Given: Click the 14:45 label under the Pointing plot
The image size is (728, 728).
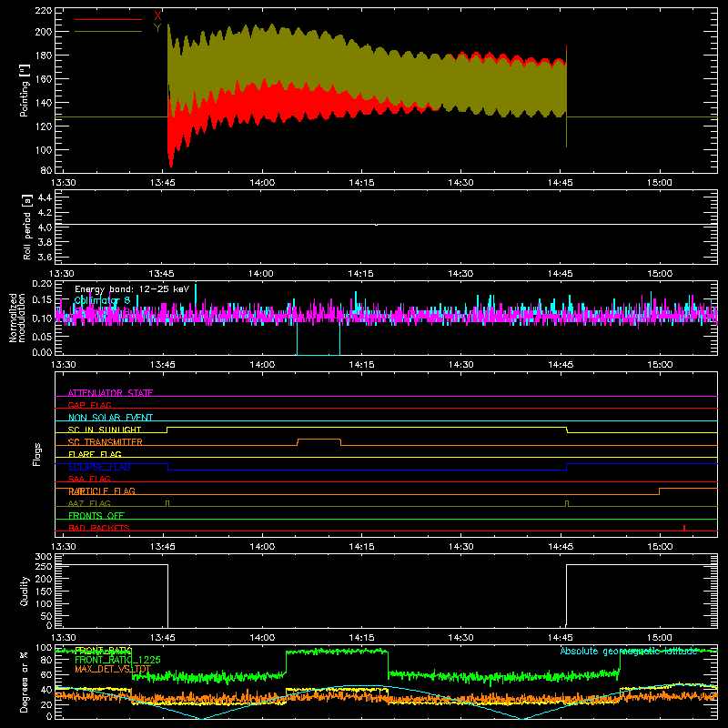Looking at the screenshot, I should [560, 183].
